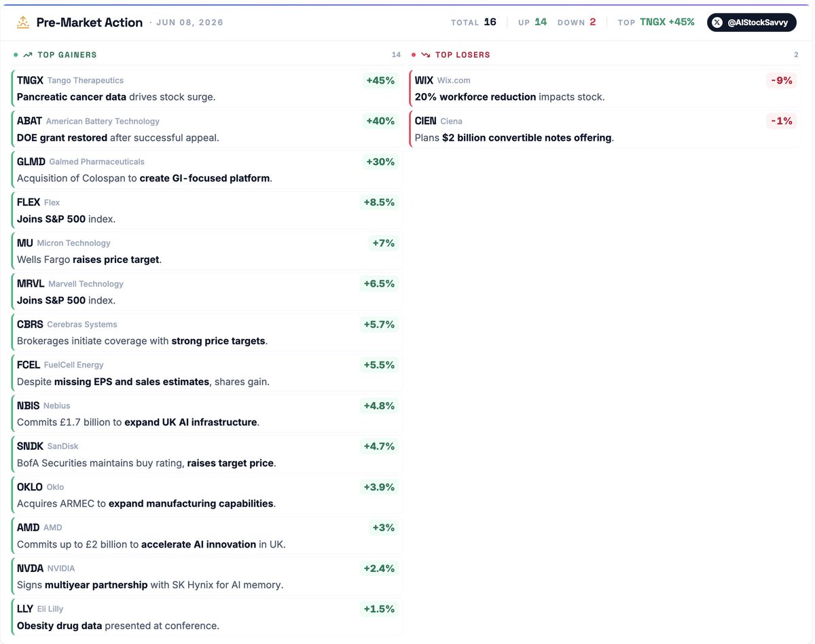
Task: Click Wells Fargo raises price target headline
Action: click(x=89, y=260)
